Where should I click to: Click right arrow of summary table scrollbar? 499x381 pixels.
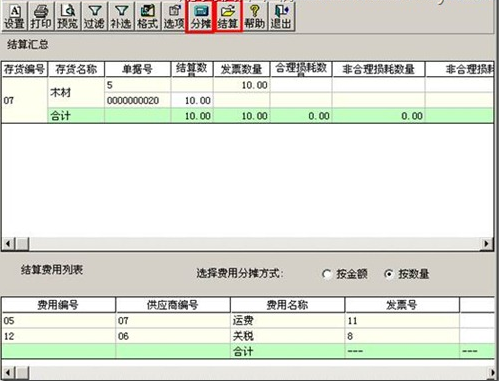[486, 244]
